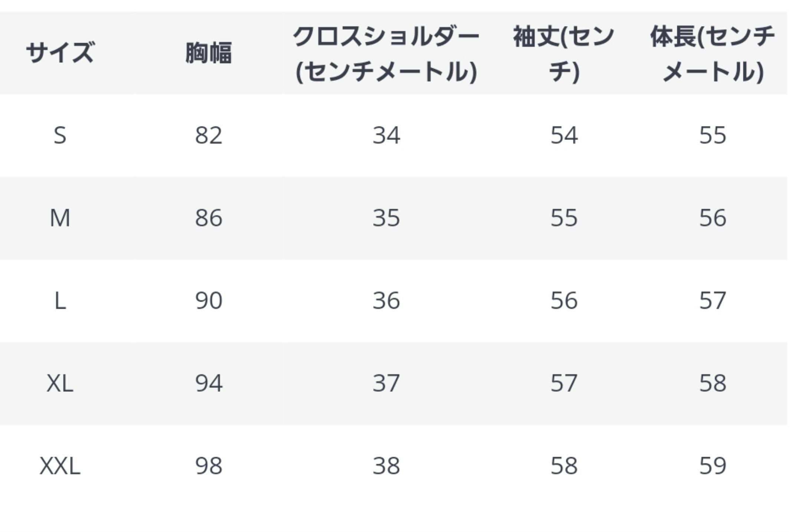The height and width of the screenshot is (532, 790).
Task: Click chest width value 82
Action: pos(208,135)
